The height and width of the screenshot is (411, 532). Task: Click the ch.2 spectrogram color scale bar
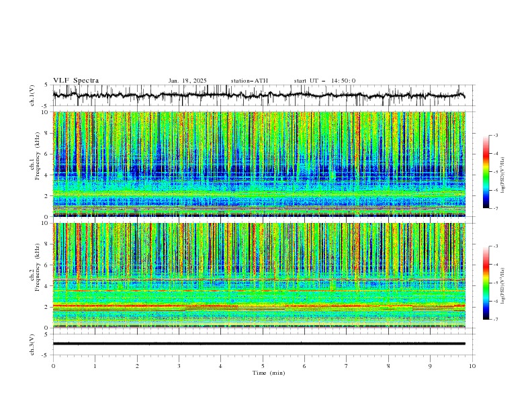[486, 283]
